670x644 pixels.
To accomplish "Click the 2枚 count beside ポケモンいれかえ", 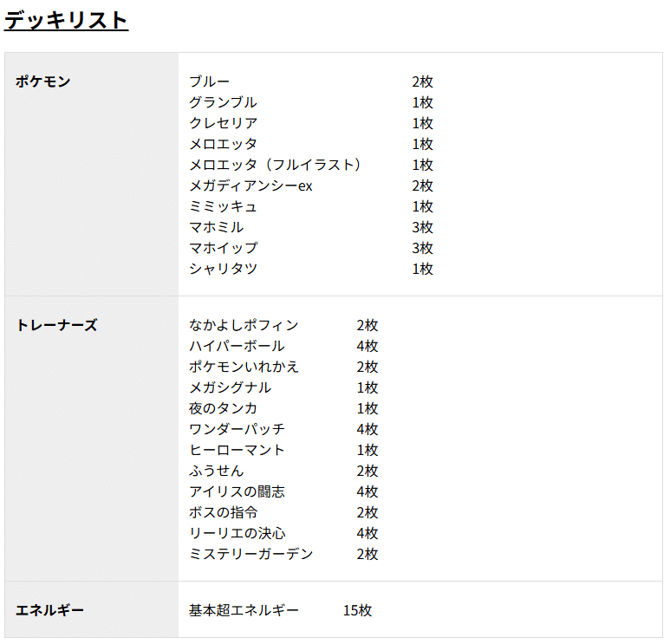I will pos(368,367).
